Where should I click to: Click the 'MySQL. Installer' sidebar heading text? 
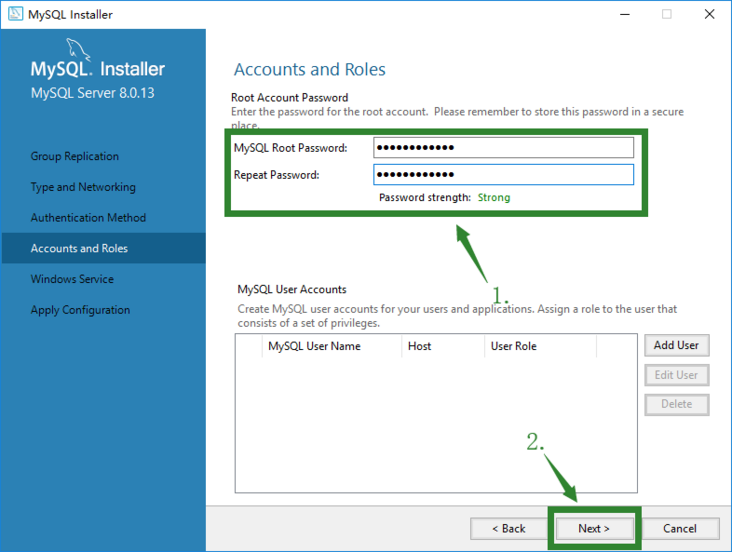(x=98, y=69)
